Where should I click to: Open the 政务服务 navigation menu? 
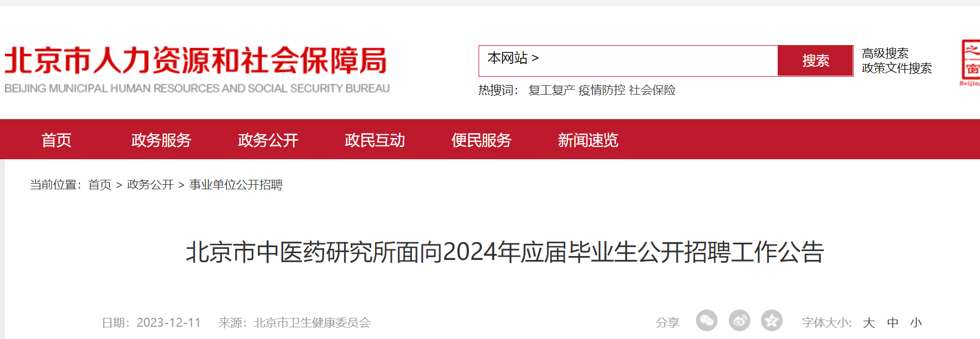point(161,140)
